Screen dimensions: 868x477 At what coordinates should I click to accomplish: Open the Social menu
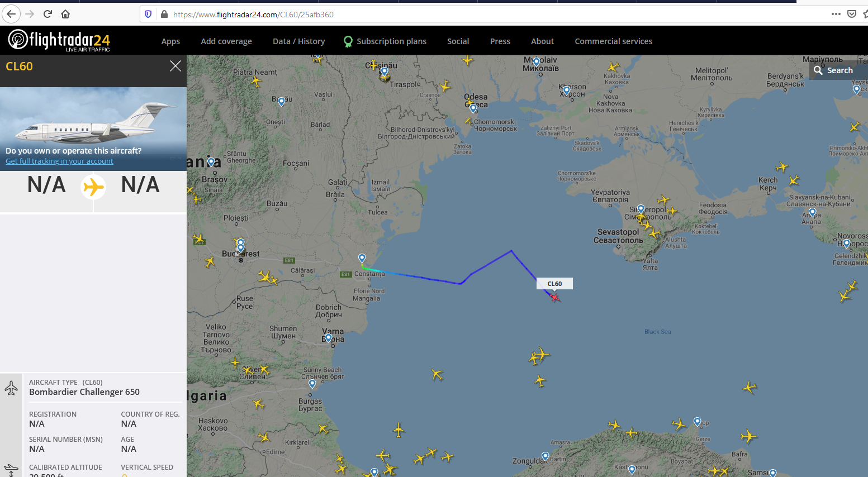click(458, 41)
